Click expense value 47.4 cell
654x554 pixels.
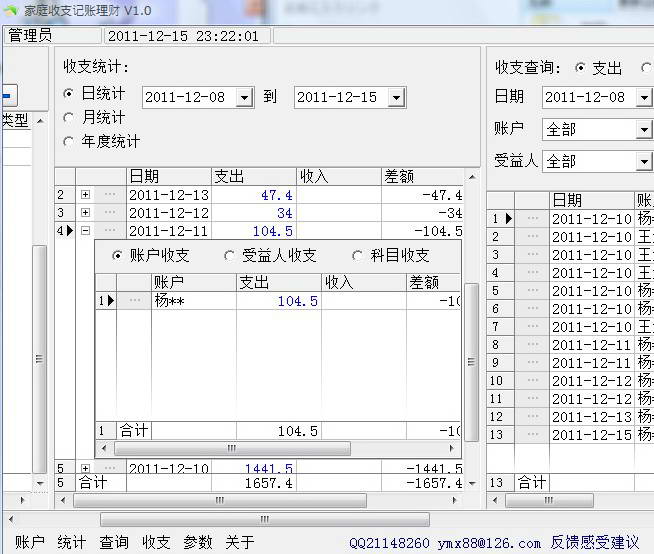(x=254, y=195)
